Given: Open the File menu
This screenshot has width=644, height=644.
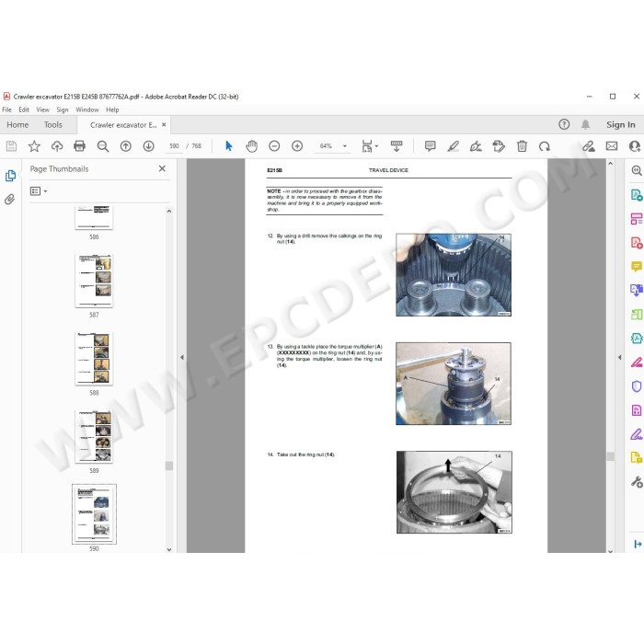Looking at the screenshot, I should pyautogui.click(x=6, y=109).
